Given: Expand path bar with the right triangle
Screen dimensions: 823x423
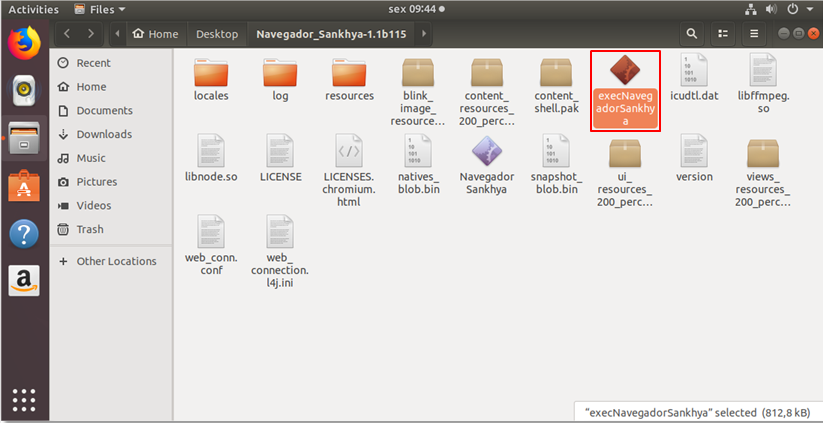Looking at the screenshot, I should point(424,34).
